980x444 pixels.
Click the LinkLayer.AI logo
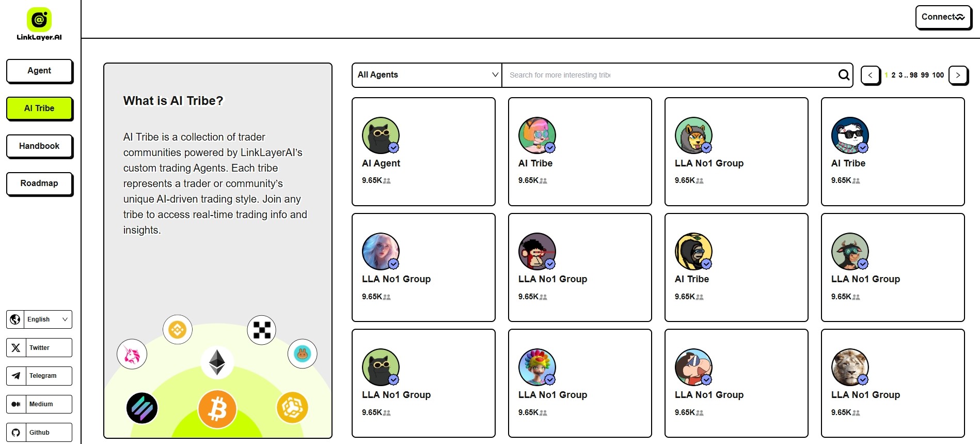point(39,24)
